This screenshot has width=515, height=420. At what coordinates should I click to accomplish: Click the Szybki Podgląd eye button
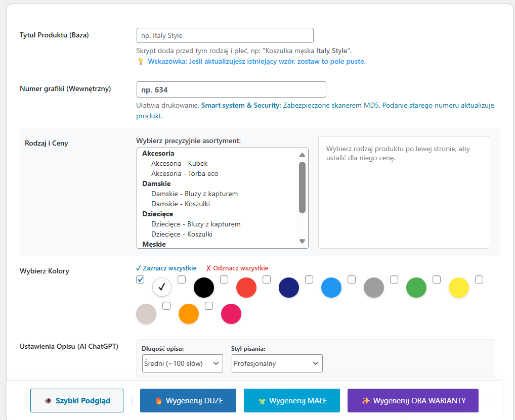click(x=77, y=401)
